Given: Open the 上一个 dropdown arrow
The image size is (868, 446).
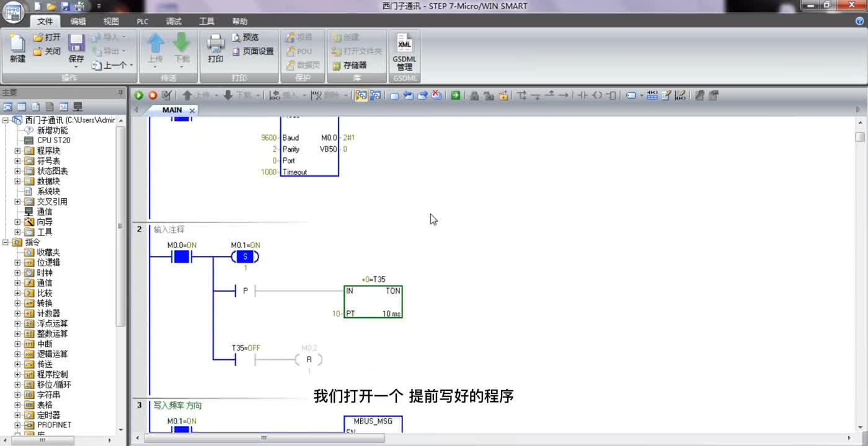Looking at the screenshot, I should [131, 65].
